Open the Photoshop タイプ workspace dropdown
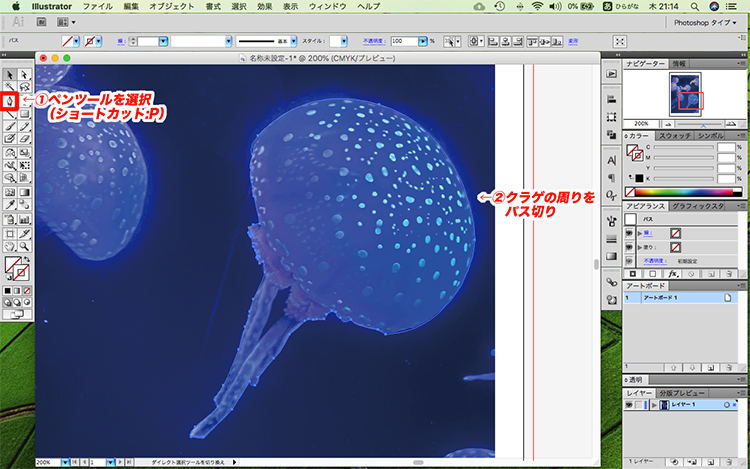 pyautogui.click(x=708, y=21)
